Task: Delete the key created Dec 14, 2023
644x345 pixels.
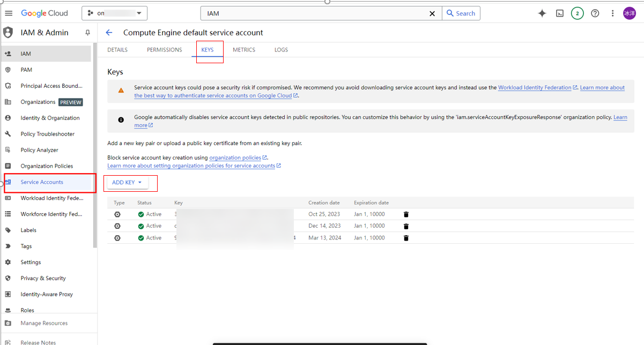Action: tap(406, 226)
